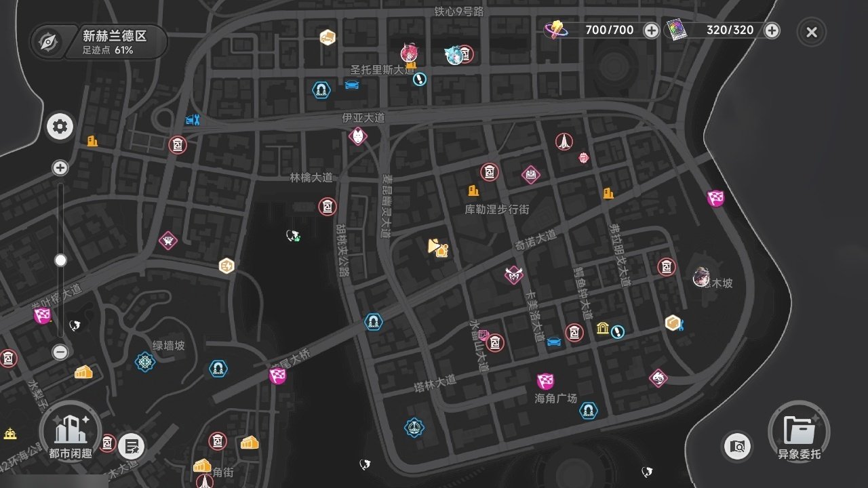Screen dimensions: 868x488
Task: Select the red terminal marker below 林檎大道
Action: click(x=328, y=206)
